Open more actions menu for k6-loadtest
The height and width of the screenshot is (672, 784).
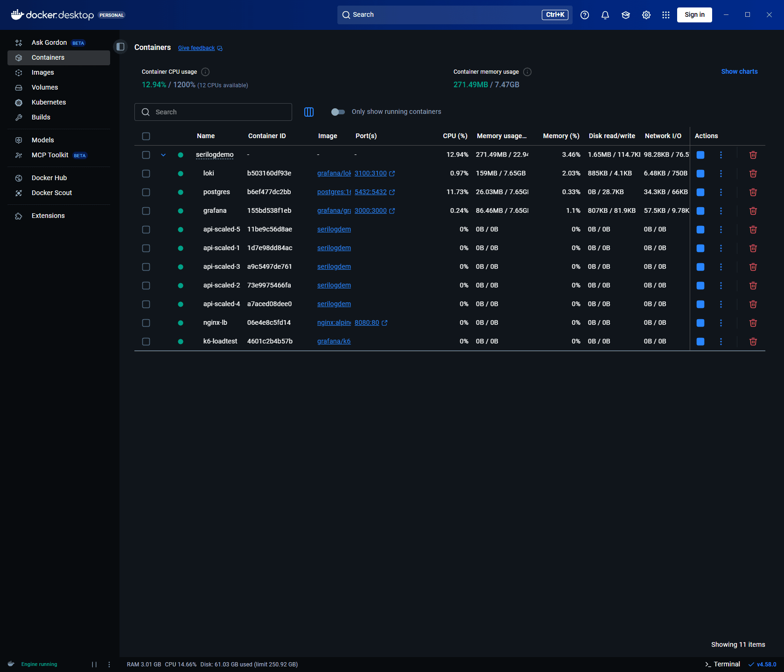point(721,341)
